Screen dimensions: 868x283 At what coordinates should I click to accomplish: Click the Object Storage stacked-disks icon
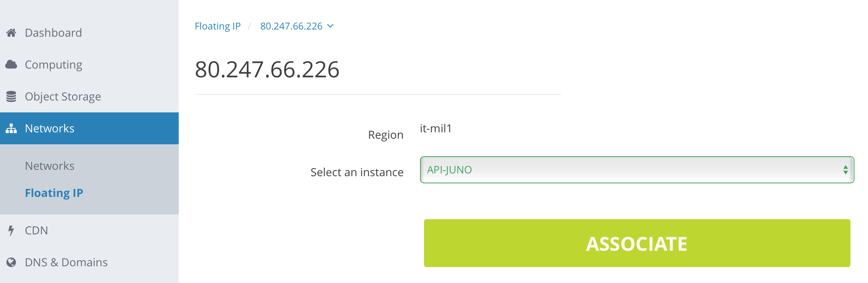pos(11,96)
